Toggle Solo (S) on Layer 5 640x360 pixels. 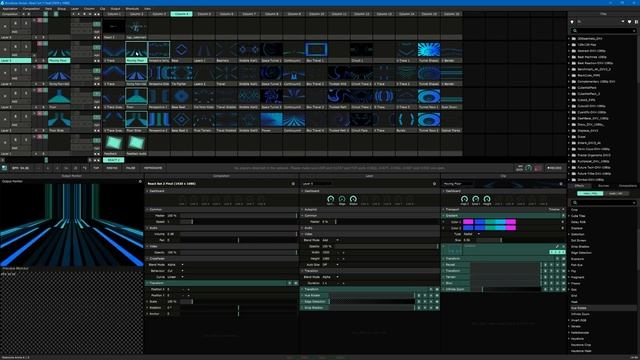pyautogui.click(x=26, y=47)
